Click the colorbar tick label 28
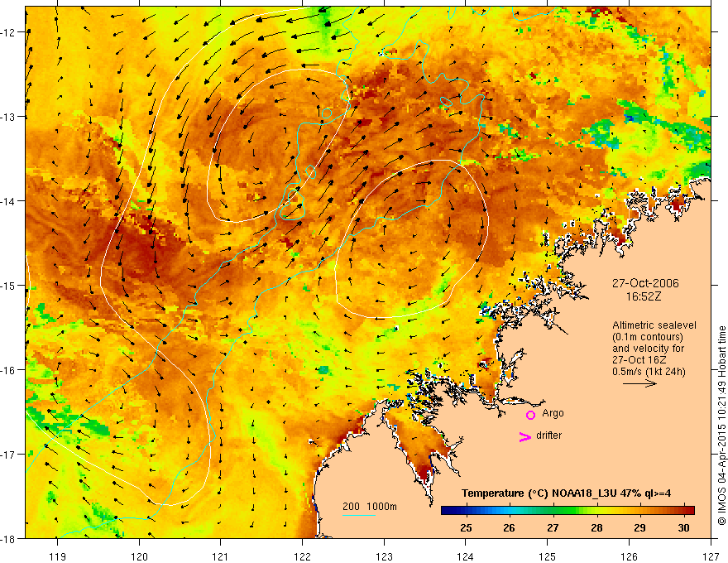The width and height of the screenshot is (728, 563). pyautogui.click(x=596, y=527)
